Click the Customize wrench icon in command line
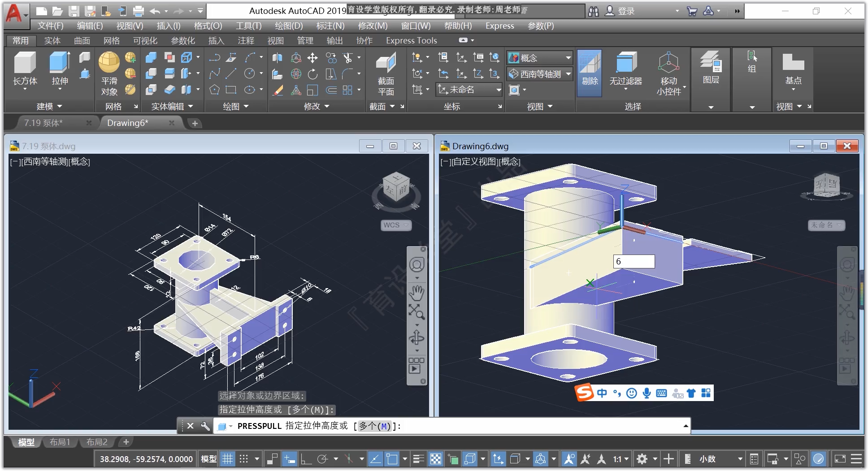Viewport: 868px width, 471px height. 205,426
